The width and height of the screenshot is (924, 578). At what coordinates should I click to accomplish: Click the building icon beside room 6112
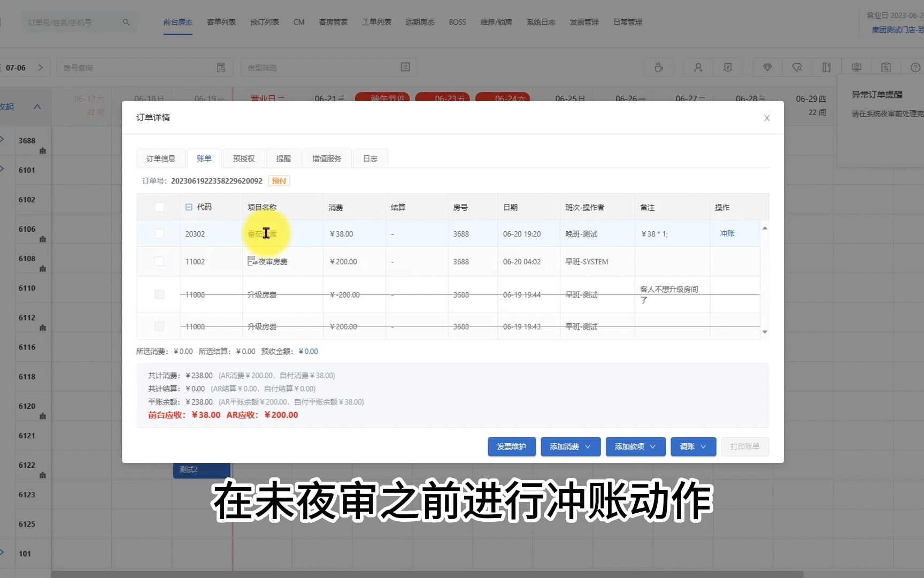43,328
